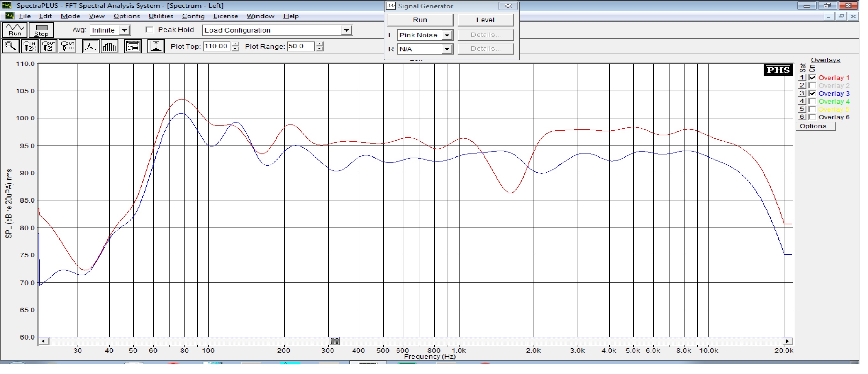868x374 pixels.
Task: Expand the Load Configuration dropdown
Action: (x=346, y=30)
